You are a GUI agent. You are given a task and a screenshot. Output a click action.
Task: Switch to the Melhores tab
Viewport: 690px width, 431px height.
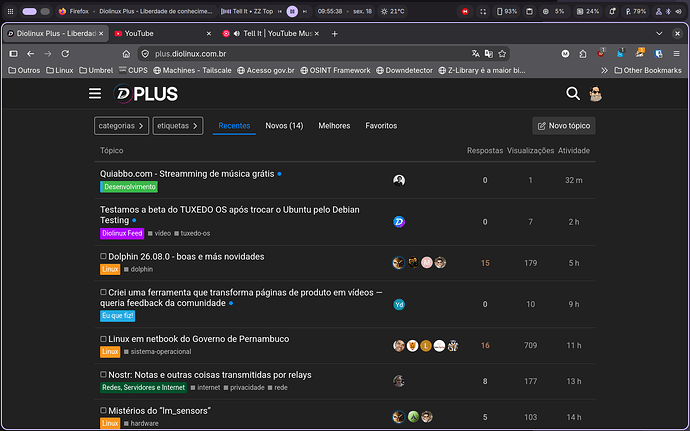(x=334, y=126)
